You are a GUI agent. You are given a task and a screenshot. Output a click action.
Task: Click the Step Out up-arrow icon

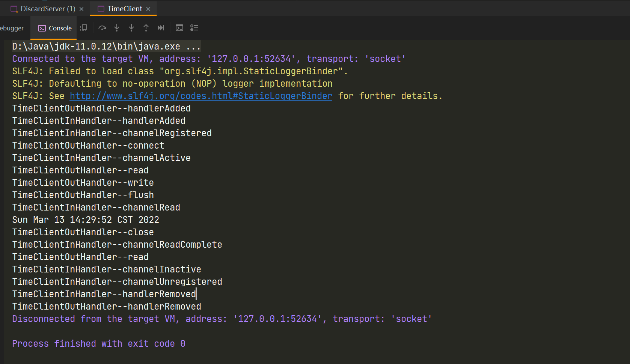146,28
